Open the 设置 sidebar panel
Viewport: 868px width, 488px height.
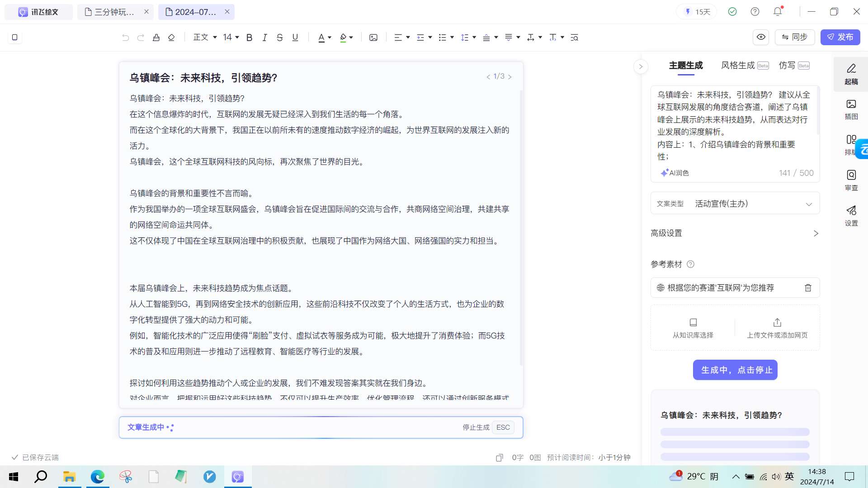[x=851, y=216]
